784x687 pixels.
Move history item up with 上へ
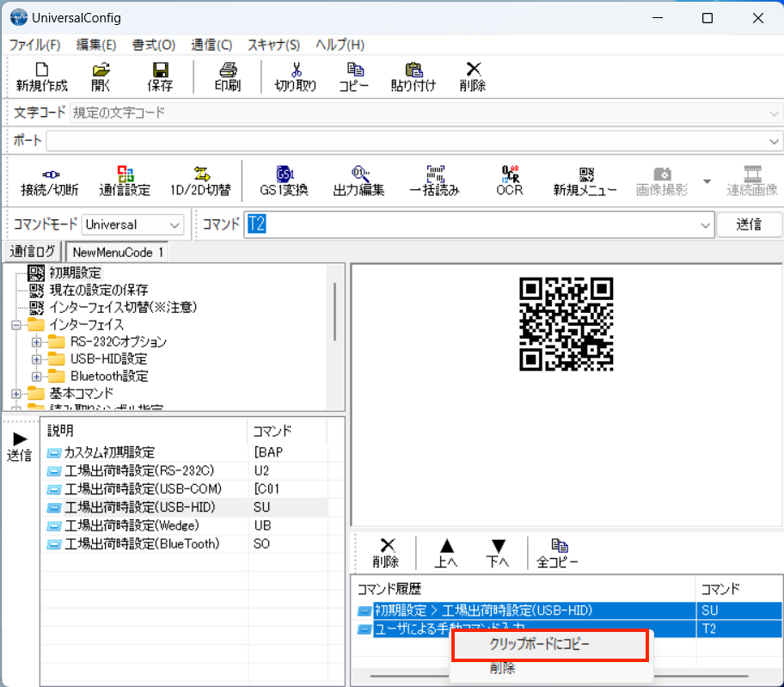point(446,553)
